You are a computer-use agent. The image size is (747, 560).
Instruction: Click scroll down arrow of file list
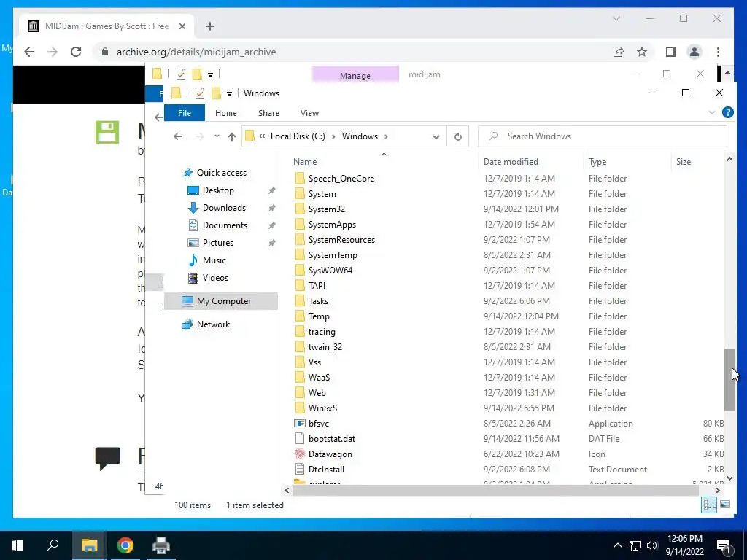click(729, 478)
